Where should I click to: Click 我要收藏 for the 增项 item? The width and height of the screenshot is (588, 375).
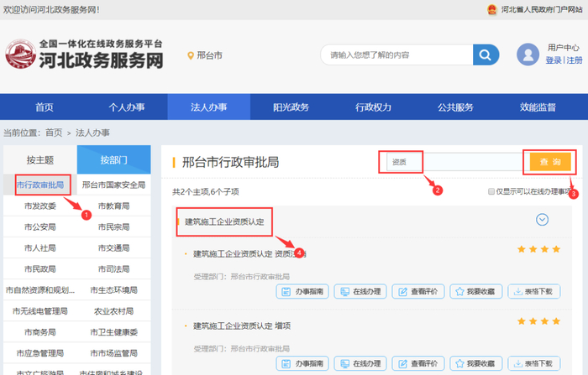[x=476, y=363]
